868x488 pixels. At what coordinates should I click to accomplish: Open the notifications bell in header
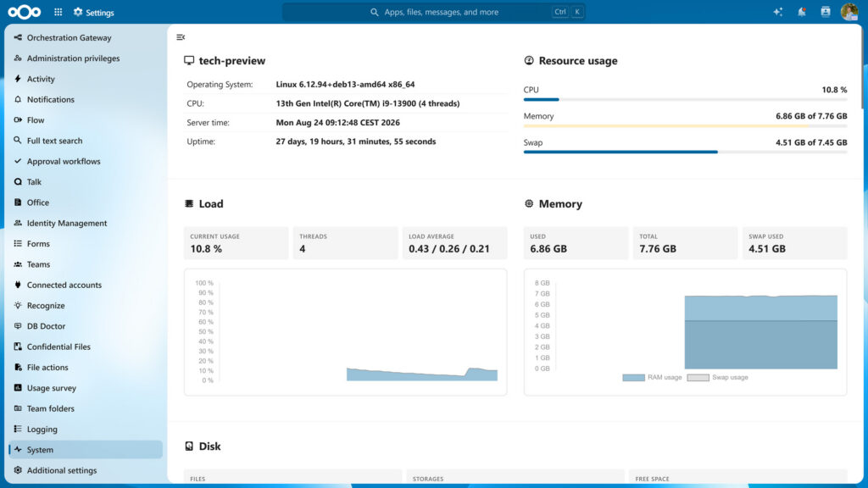click(802, 12)
